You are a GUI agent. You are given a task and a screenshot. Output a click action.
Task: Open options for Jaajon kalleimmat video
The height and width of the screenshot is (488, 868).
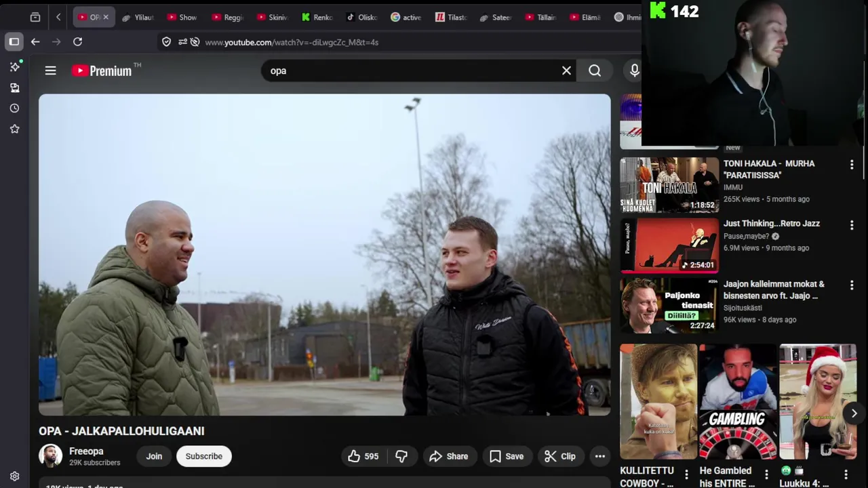click(x=852, y=285)
